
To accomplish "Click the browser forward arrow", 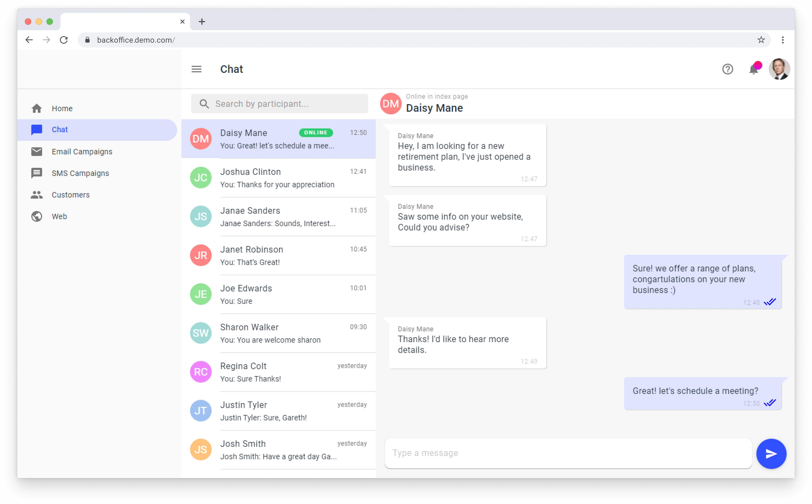I will click(x=46, y=40).
